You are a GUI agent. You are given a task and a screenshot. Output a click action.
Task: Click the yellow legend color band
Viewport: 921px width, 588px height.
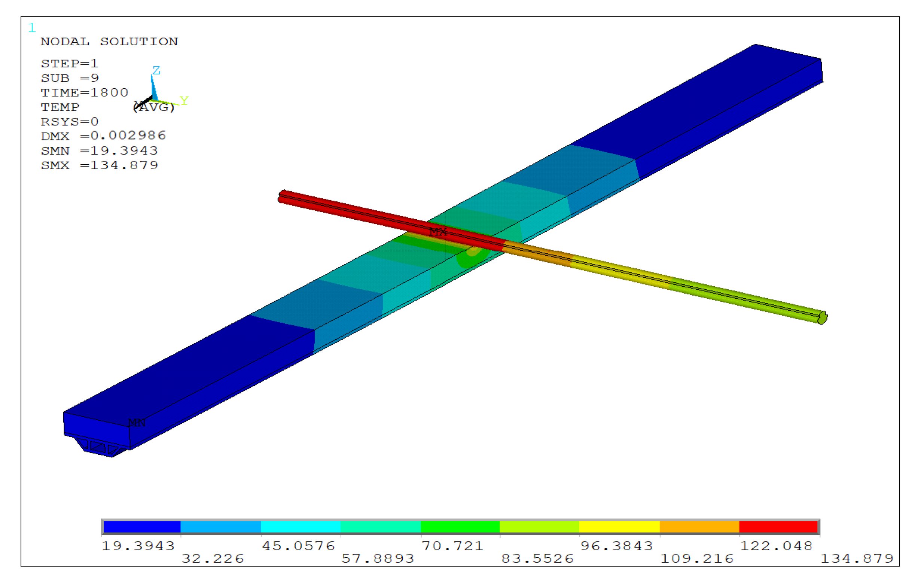[619, 527]
